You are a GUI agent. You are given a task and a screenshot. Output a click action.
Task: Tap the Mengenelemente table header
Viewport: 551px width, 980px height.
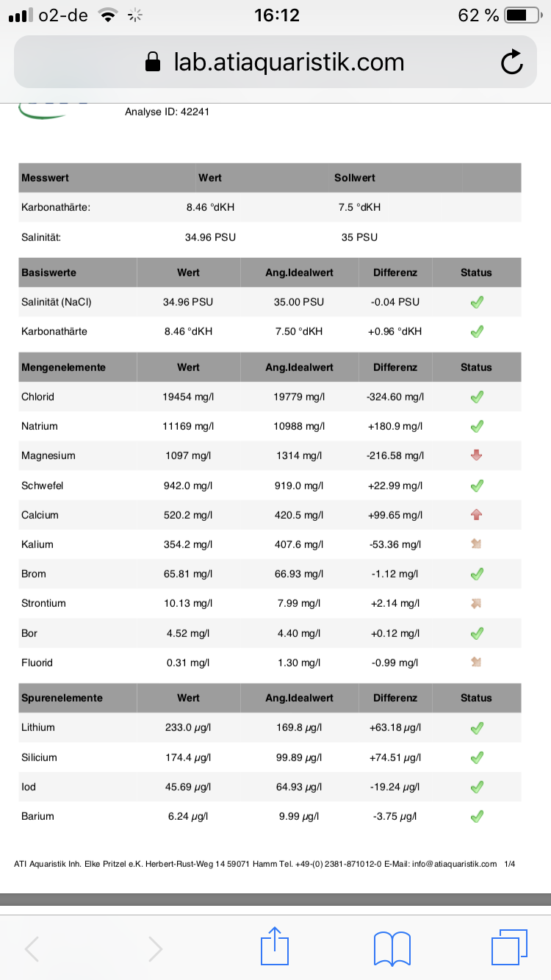[63, 367]
